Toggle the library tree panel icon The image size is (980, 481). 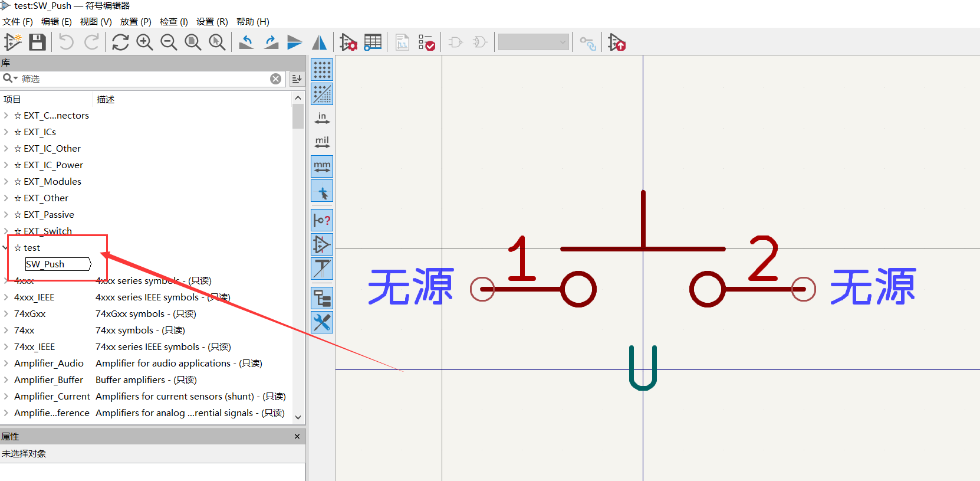click(x=322, y=298)
